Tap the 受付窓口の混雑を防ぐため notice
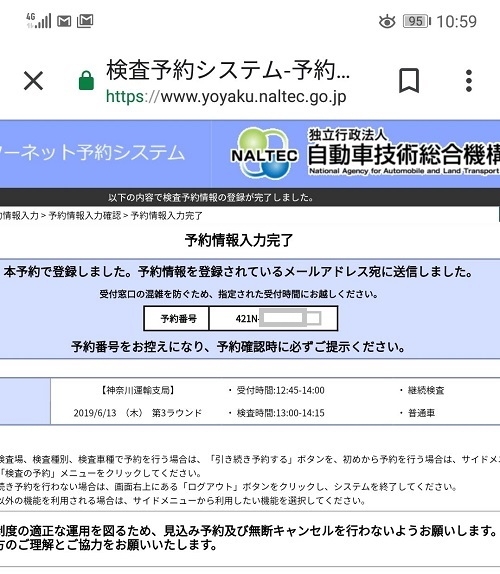The width and height of the screenshot is (500, 574). 239,294
